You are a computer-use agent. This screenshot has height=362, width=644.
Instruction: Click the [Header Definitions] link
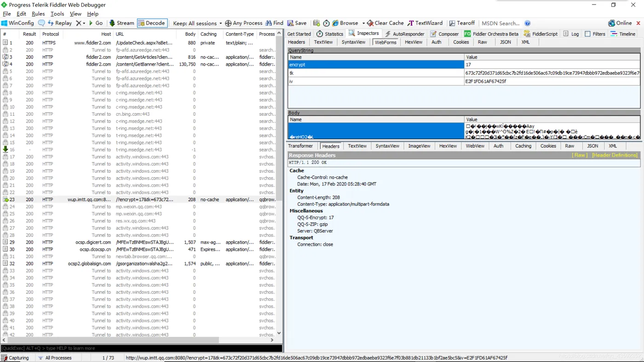(615, 155)
